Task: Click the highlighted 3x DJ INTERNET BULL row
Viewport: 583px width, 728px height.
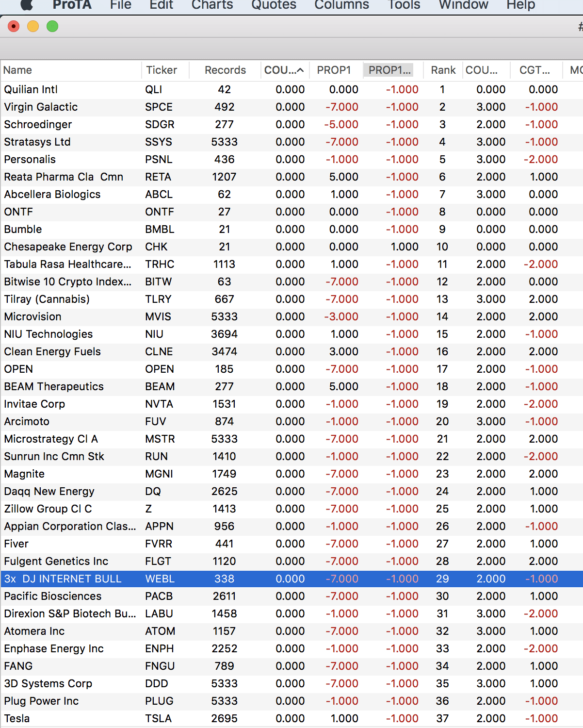Action: point(291,579)
